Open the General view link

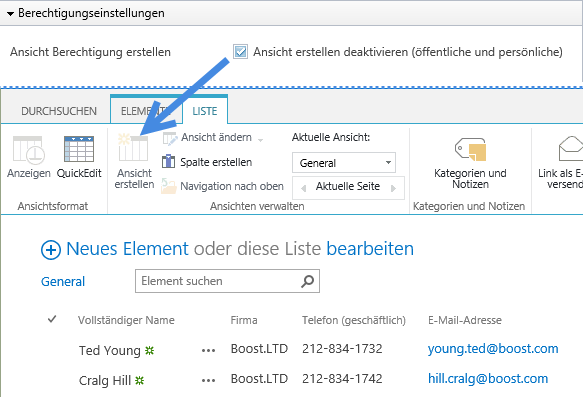point(63,281)
